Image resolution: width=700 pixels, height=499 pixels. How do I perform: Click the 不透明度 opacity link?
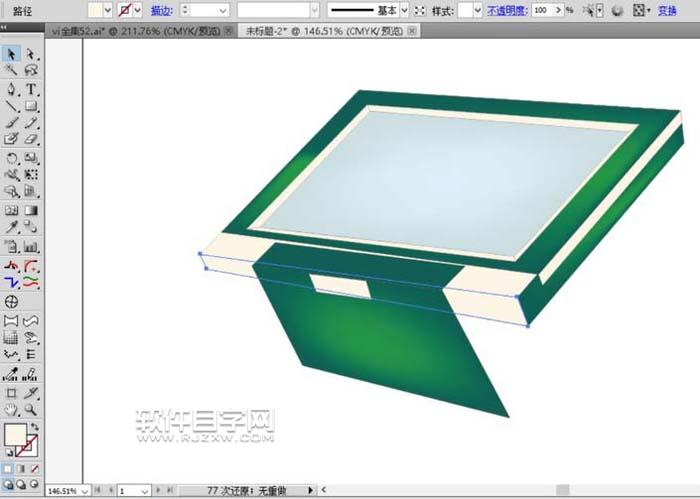(x=507, y=10)
